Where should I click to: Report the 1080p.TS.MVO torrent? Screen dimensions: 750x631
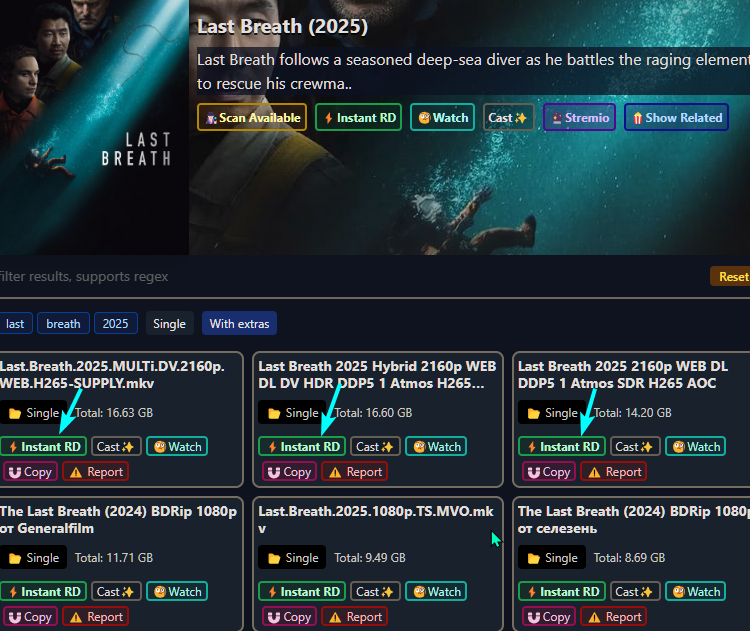tap(354, 617)
